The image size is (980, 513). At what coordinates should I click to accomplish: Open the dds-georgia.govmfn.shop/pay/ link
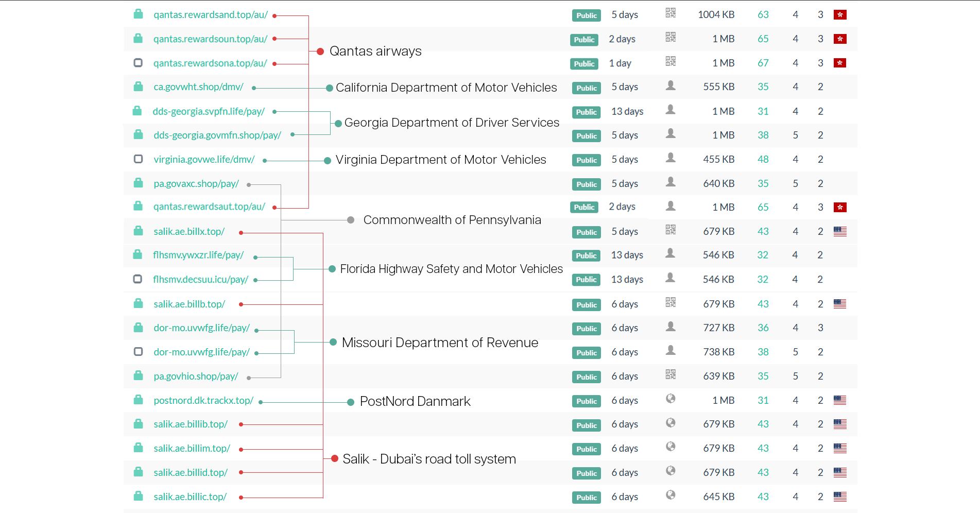217,135
